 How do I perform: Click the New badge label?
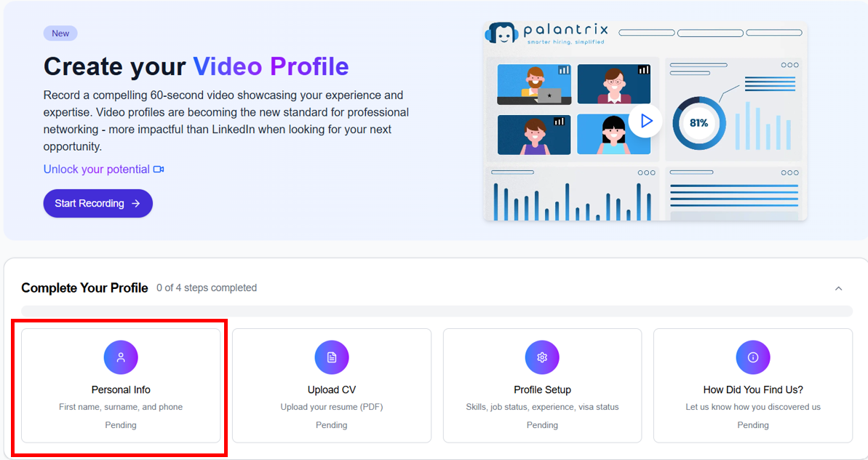point(60,33)
